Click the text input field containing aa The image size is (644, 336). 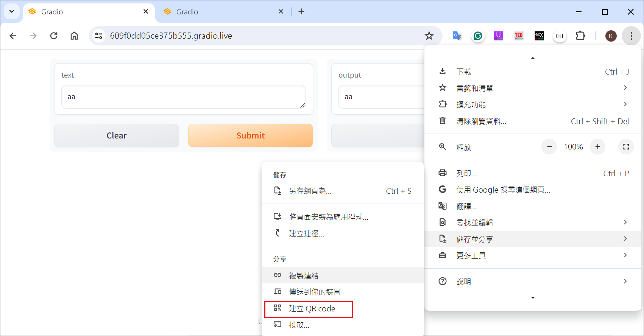pos(183,97)
